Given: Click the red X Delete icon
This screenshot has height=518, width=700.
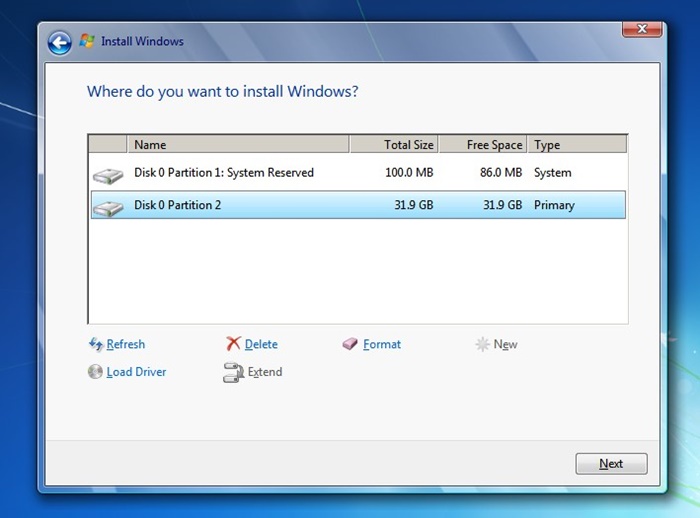Looking at the screenshot, I should pos(233,344).
